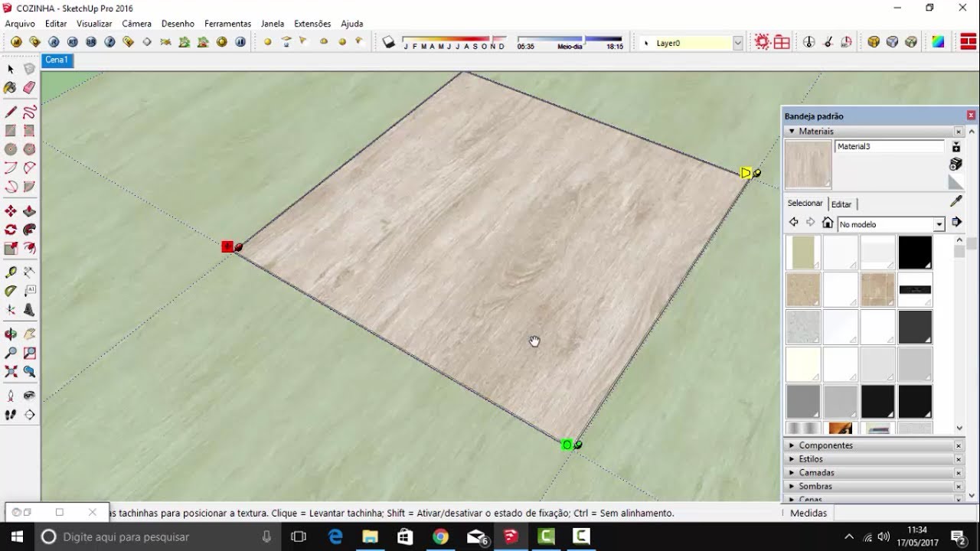Select the Rectangle tool
This screenshot has width=980, height=551.
11,131
